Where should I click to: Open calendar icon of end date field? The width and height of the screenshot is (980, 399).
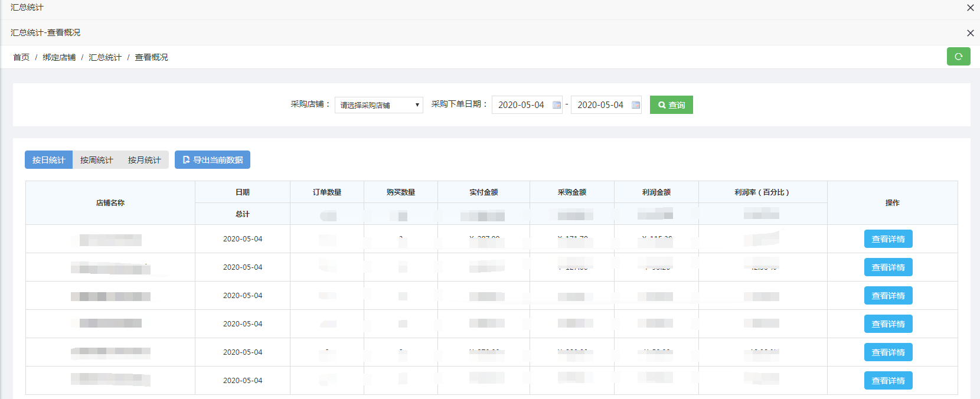(636, 105)
